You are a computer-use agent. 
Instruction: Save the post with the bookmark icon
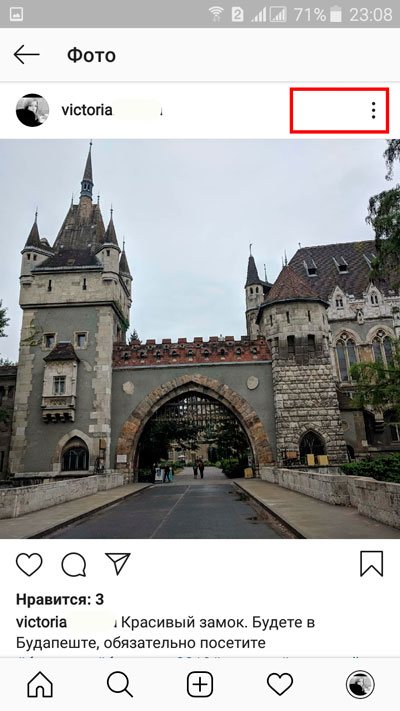(x=371, y=564)
